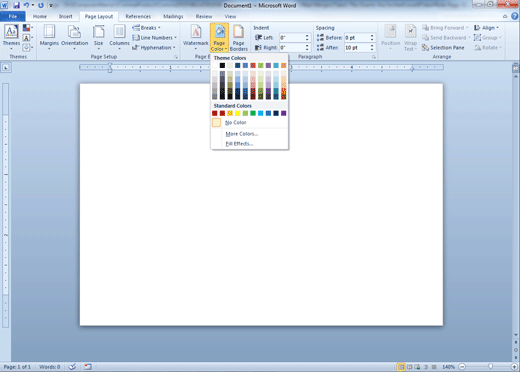Click the tab selector at ruler corner

tap(6, 68)
